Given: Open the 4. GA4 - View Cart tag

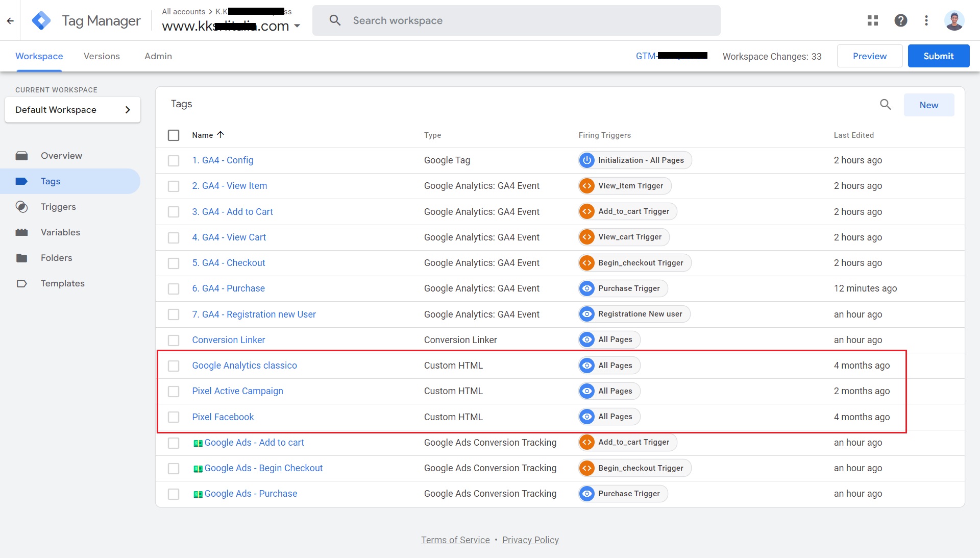Looking at the screenshot, I should pyautogui.click(x=229, y=237).
